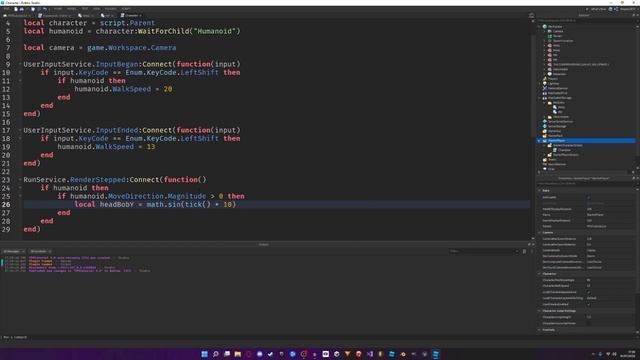Image resolution: width=640 pixels, height=360 pixels.
Task: Place cursor on line 26 headBobY code
Action: coord(155,204)
